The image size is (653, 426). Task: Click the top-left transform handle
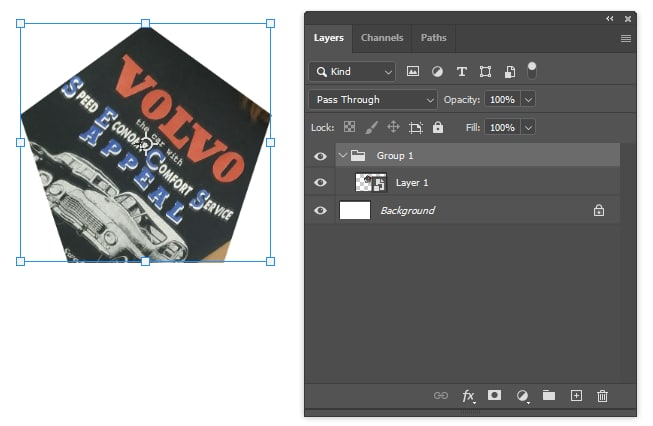click(x=20, y=23)
